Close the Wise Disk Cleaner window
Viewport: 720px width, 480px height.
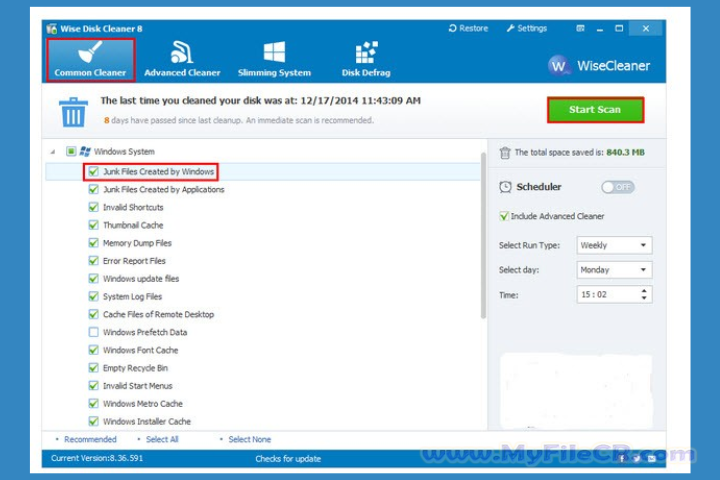click(x=646, y=28)
